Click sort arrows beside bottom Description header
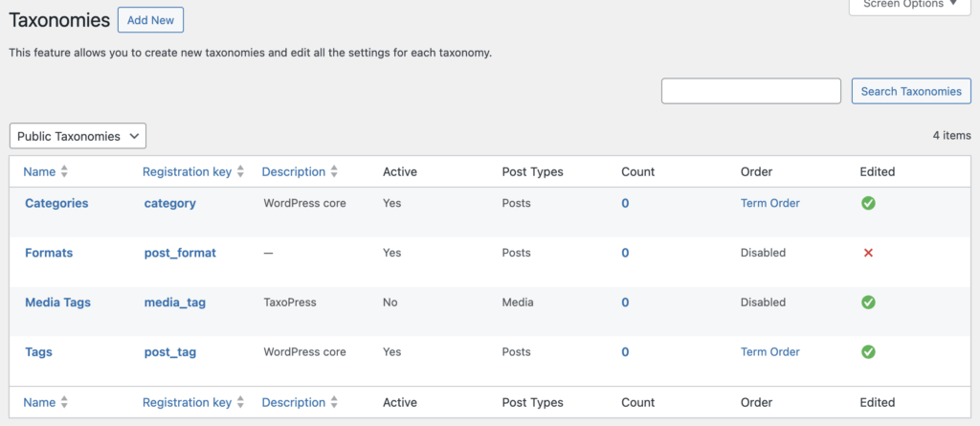The width and height of the screenshot is (980, 426). pyautogui.click(x=334, y=402)
